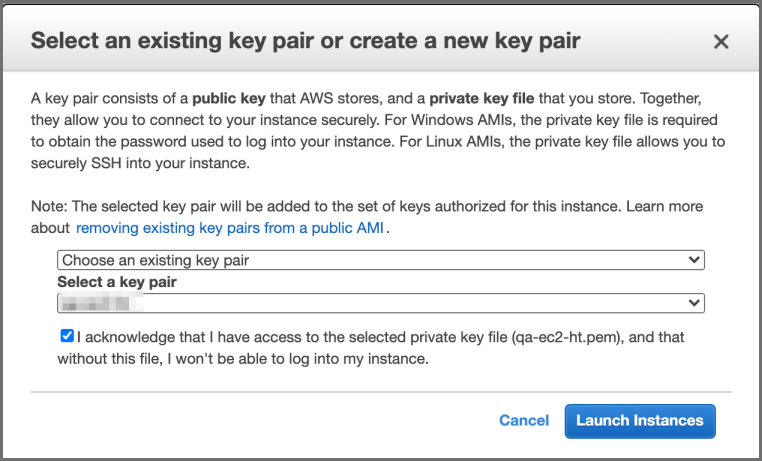
Task: Open the removing existing key pairs link
Action: coord(231,228)
